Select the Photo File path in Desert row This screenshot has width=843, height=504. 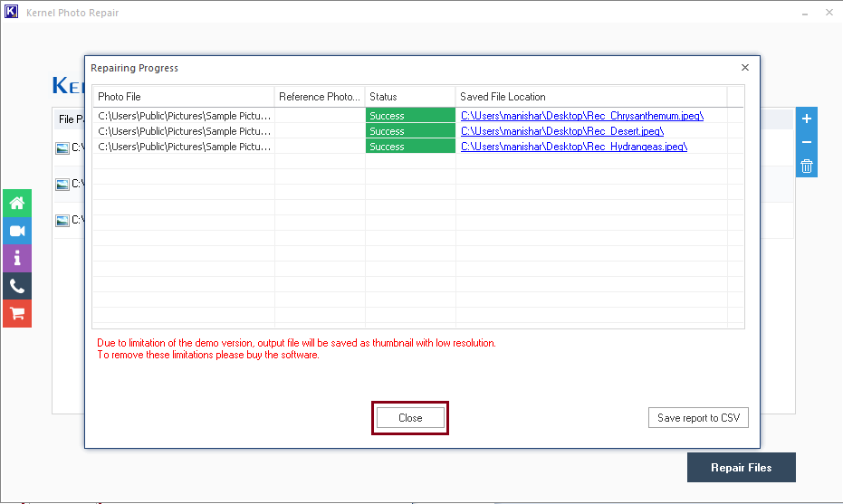click(x=184, y=131)
